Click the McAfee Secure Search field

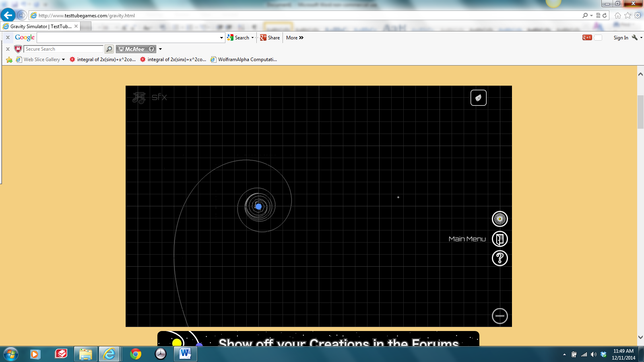(64, 49)
